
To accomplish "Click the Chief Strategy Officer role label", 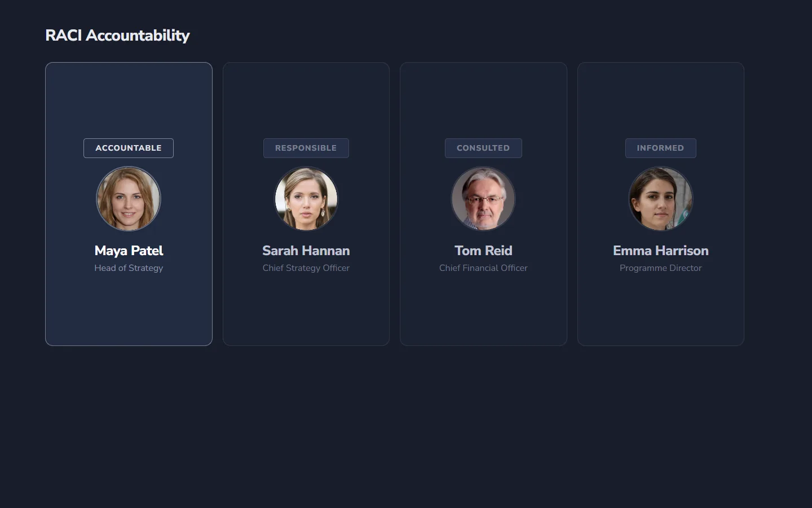I will pyautogui.click(x=306, y=268).
